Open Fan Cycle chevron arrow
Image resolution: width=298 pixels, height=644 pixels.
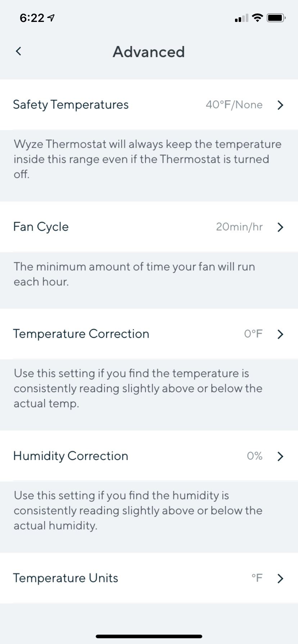(x=280, y=227)
